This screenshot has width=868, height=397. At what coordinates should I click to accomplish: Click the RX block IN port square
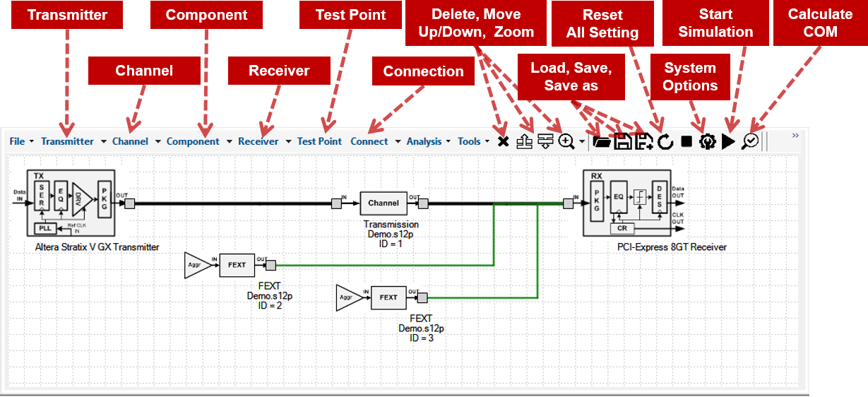569,204
